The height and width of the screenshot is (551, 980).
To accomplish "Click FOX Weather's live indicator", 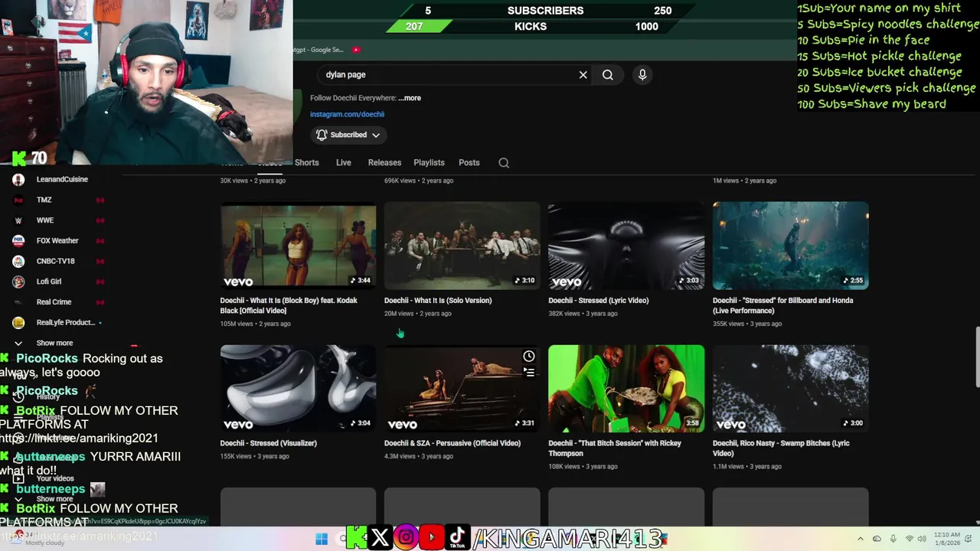I will pyautogui.click(x=100, y=241).
